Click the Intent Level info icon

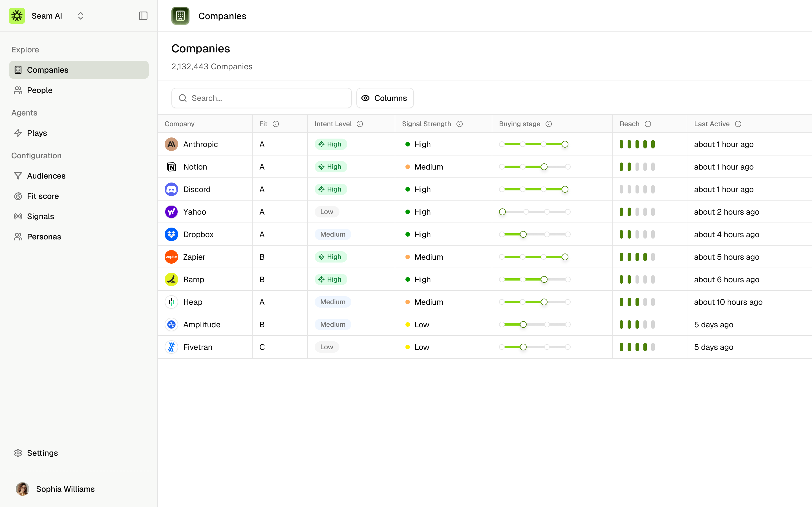[360, 124]
